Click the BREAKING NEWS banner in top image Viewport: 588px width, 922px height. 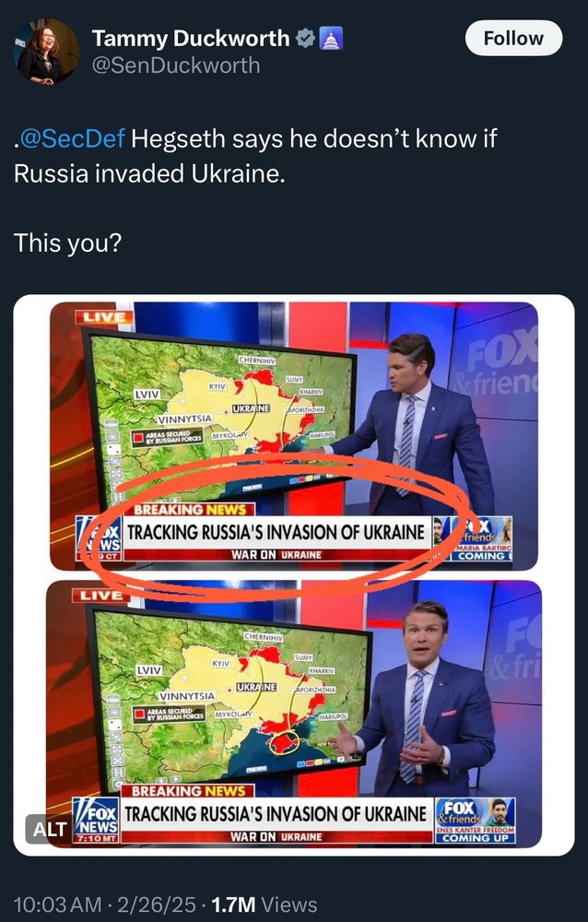point(194,509)
